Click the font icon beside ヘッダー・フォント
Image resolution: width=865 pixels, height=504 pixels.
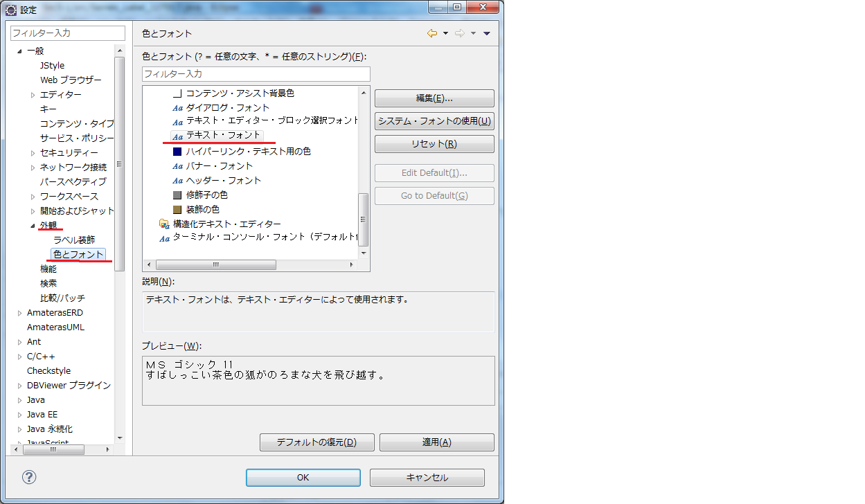[x=177, y=181]
